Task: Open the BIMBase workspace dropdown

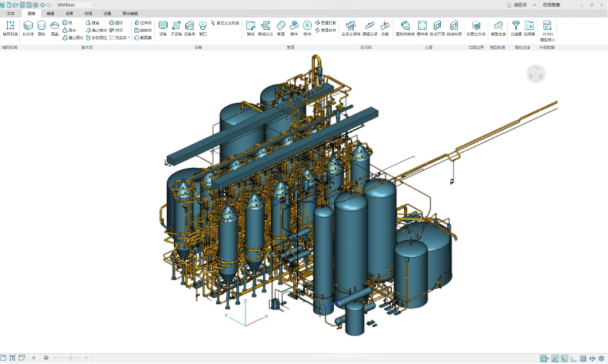Action: 93,5
